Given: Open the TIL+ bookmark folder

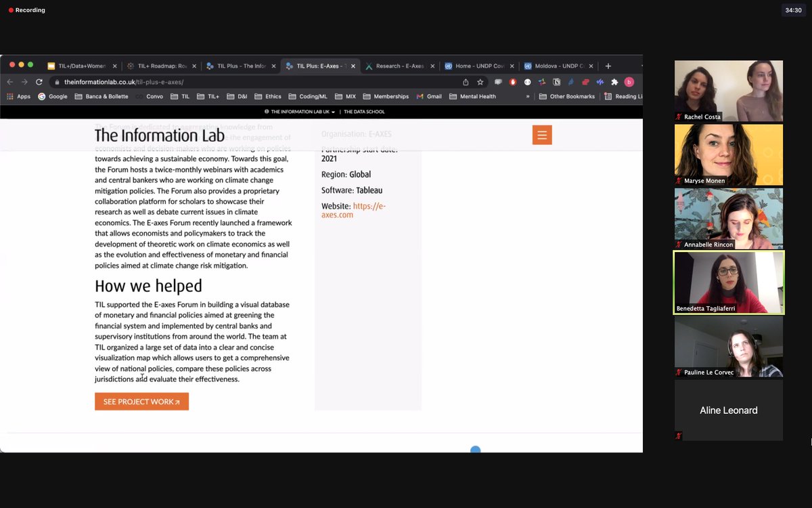Looking at the screenshot, I should coord(208,96).
